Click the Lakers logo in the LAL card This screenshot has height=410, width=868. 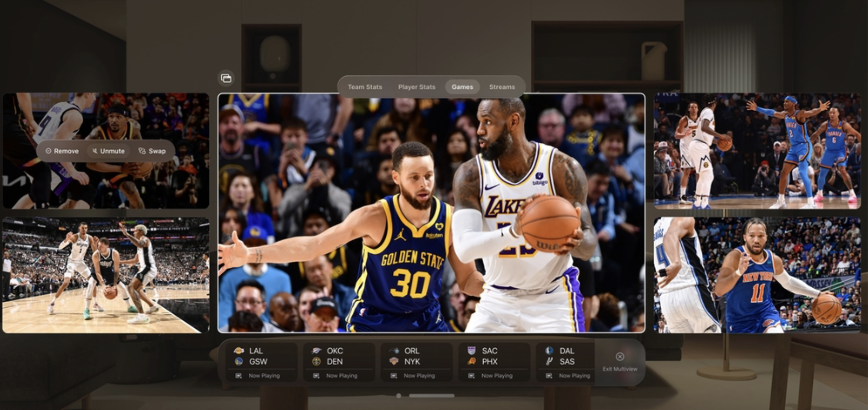point(239,351)
